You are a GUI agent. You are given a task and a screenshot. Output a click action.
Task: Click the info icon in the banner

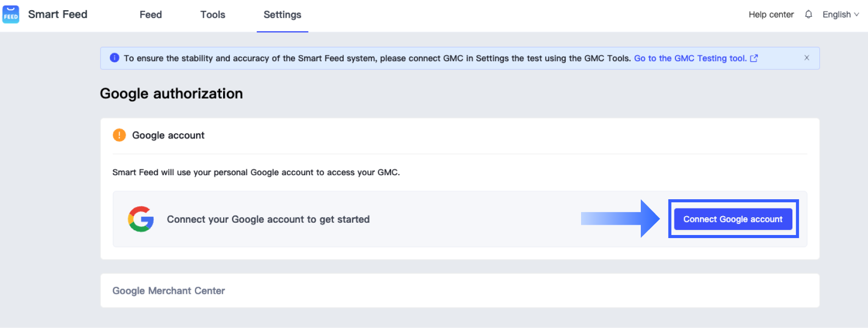click(x=114, y=58)
